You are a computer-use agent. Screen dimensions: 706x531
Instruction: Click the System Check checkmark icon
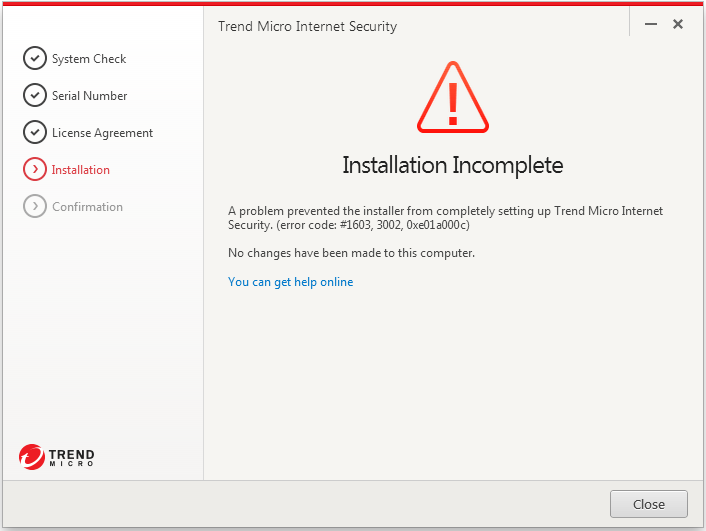point(35,58)
